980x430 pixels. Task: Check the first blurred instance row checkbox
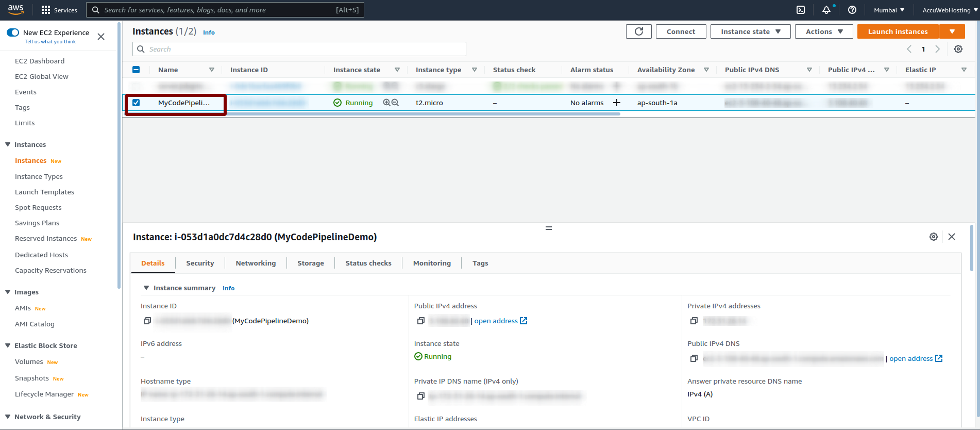point(136,86)
